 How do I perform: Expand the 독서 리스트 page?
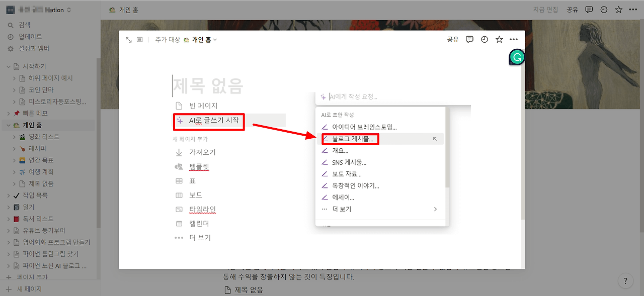coord(9,219)
